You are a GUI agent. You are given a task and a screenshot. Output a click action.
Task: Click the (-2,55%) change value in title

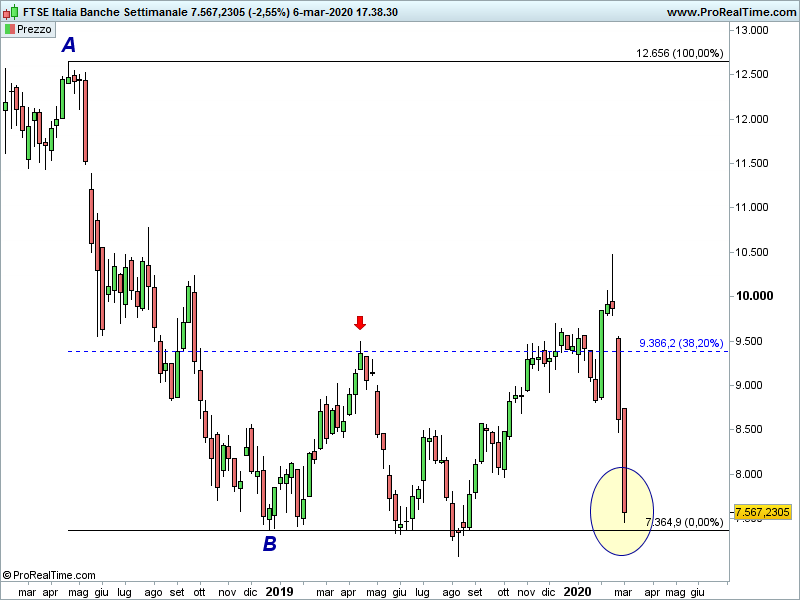coord(269,12)
